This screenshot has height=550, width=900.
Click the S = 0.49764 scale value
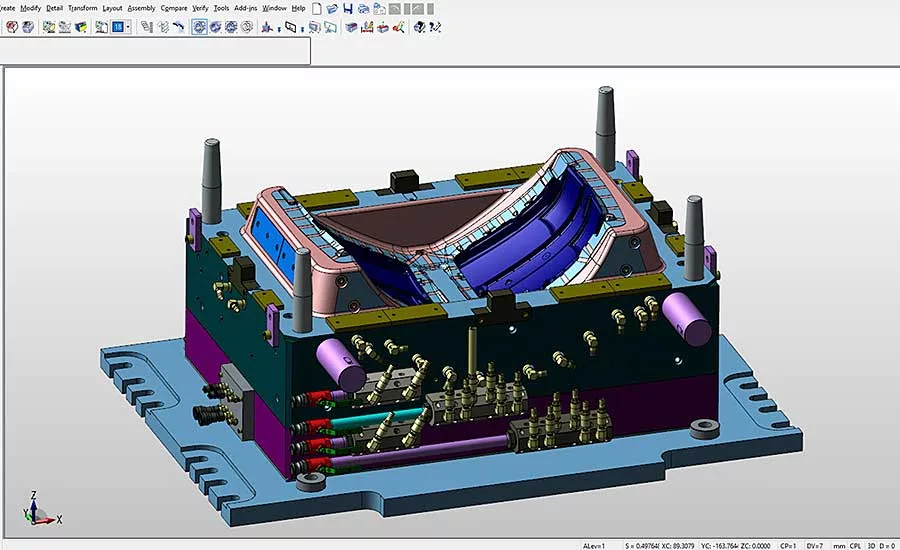click(642, 546)
